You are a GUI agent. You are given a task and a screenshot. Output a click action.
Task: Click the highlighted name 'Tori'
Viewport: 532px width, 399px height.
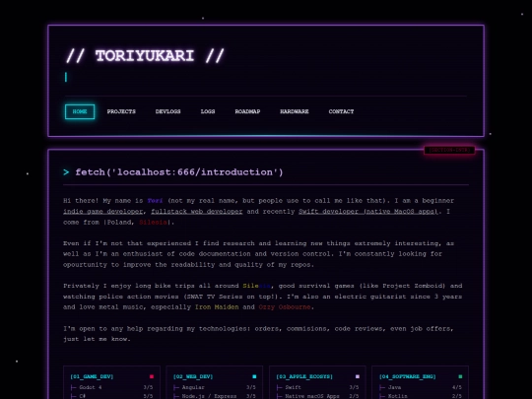[155, 201]
